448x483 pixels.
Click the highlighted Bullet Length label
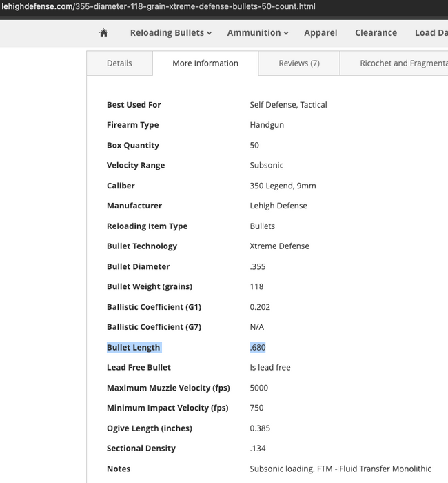(134, 348)
